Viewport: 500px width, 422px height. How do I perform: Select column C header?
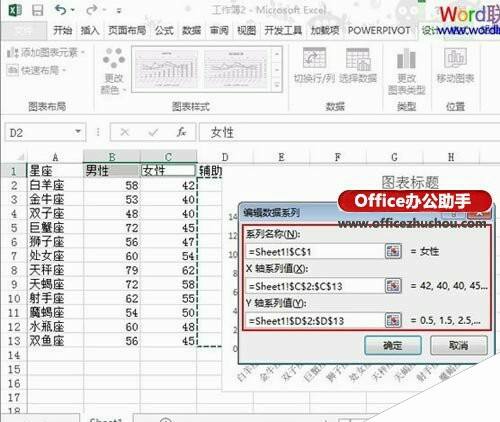tap(168, 157)
